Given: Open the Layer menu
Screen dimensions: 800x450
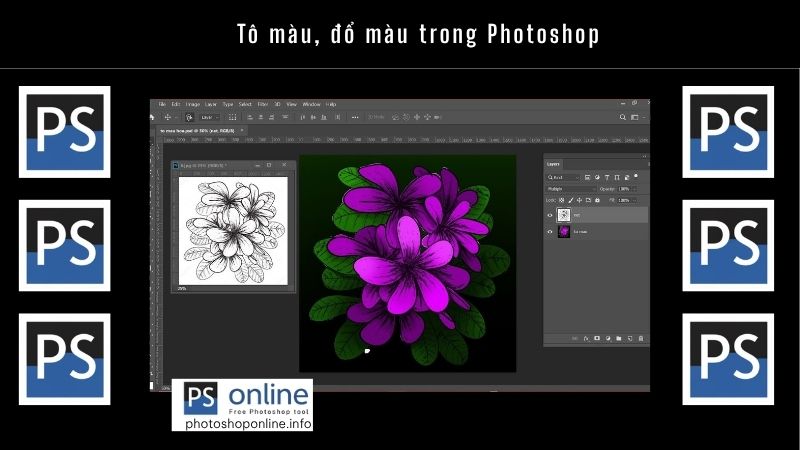Looking at the screenshot, I should [211, 104].
